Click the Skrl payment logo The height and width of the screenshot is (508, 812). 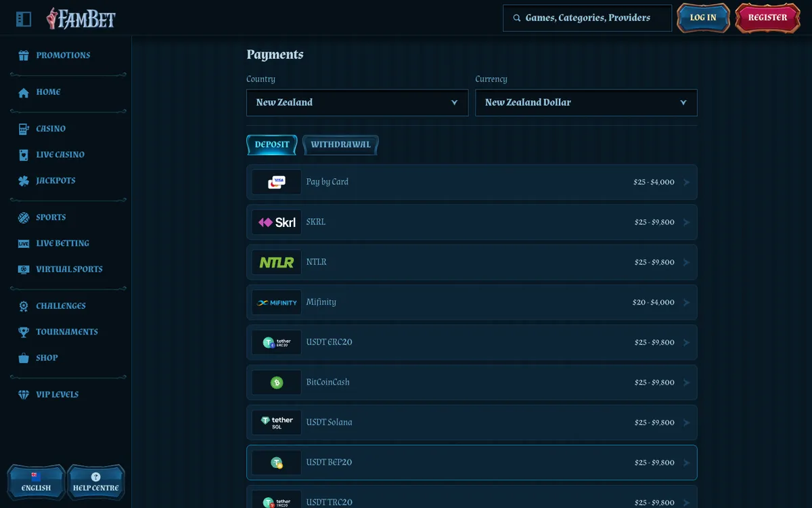(277, 222)
